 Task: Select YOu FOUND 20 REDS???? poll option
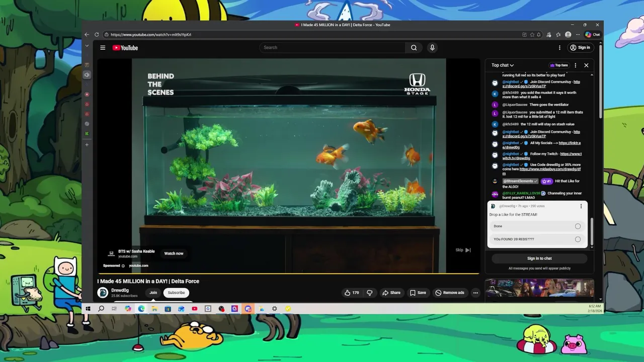pyautogui.click(x=537, y=239)
